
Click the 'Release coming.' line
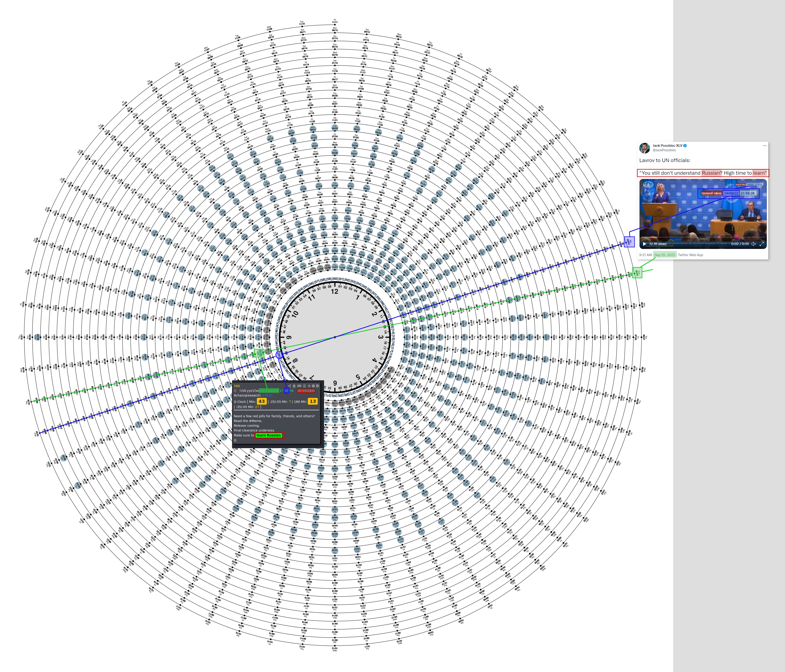tap(247, 426)
